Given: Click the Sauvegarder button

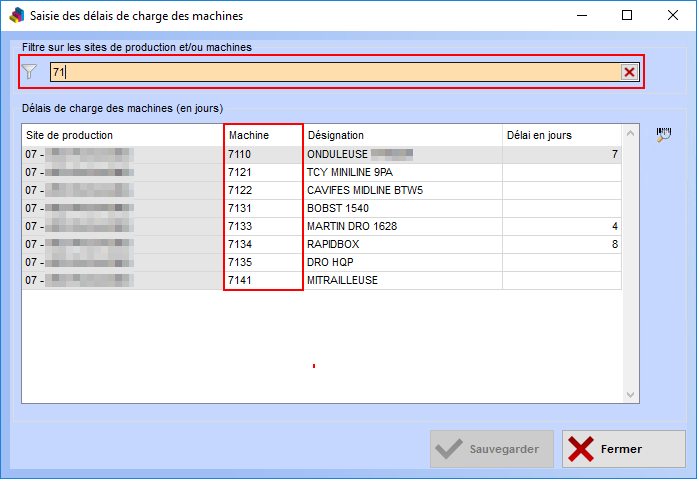Looking at the screenshot, I should (x=491, y=449).
